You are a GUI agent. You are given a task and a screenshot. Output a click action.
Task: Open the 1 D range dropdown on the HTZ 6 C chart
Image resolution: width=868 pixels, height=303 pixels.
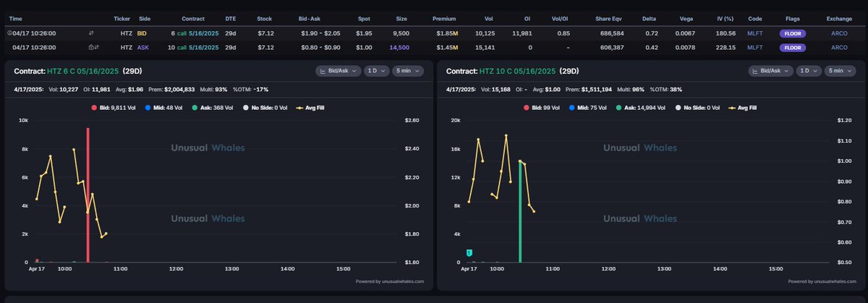(376, 71)
